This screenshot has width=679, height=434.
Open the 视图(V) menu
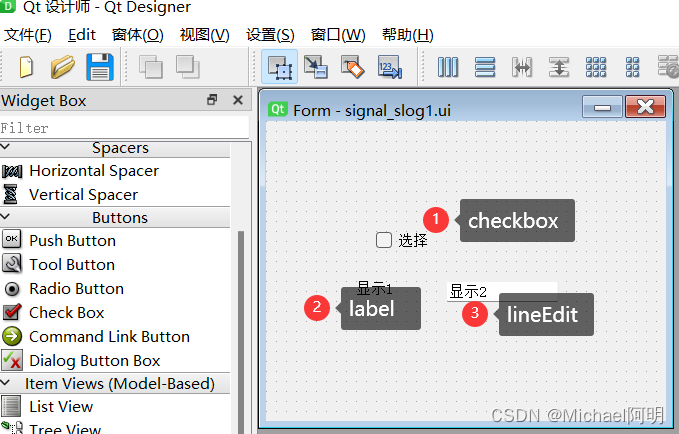[x=204, y=35]
